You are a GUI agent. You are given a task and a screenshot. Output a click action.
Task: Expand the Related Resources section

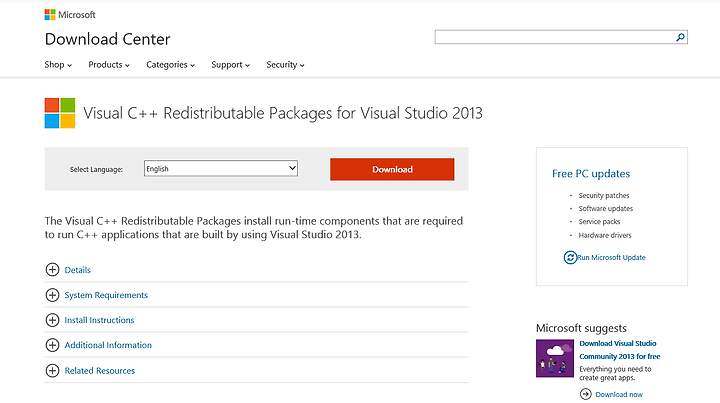pyautogui.click(x=100, y=370)
